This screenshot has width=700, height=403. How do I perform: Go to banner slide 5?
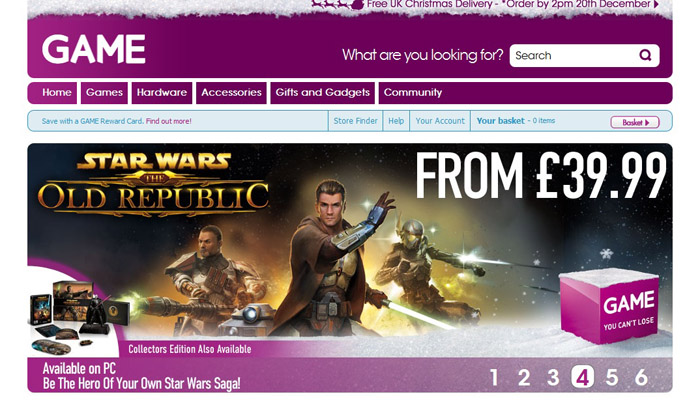pos(612,378)
